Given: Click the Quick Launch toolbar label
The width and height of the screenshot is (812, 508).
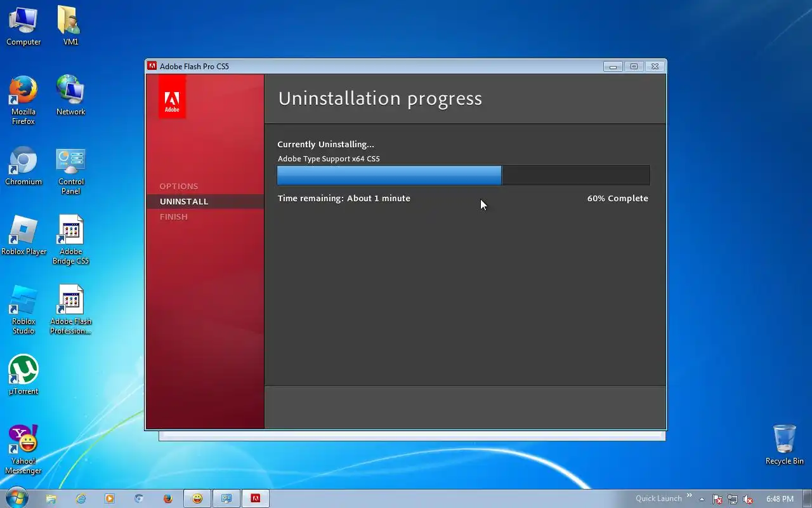Looking at the screenshot, I should point(658,498).
